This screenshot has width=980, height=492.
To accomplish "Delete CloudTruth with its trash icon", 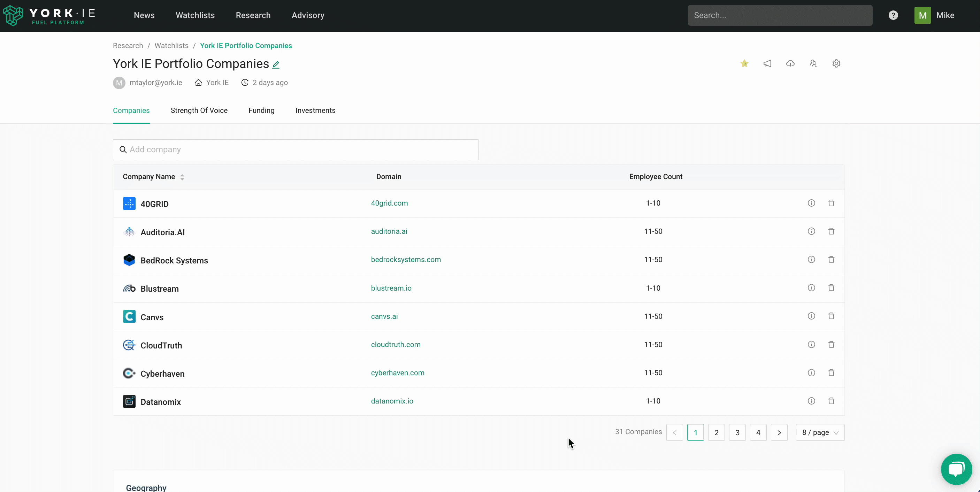I will tap(831, 344).
